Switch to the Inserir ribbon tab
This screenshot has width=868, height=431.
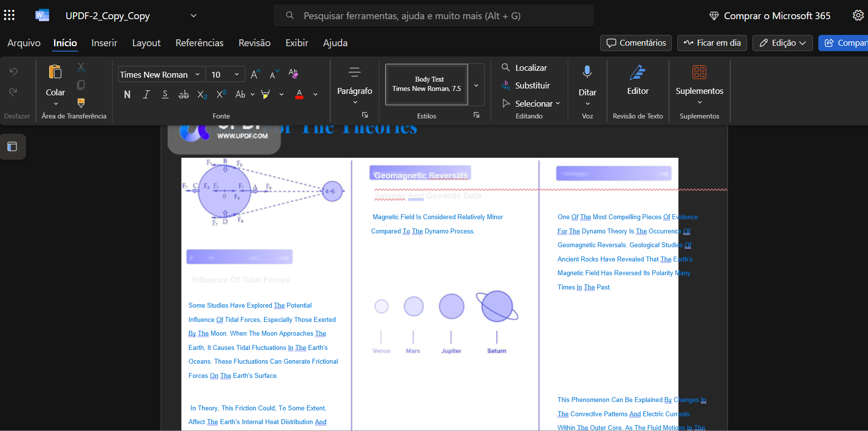pyautogui.click(x=104, y=43)
